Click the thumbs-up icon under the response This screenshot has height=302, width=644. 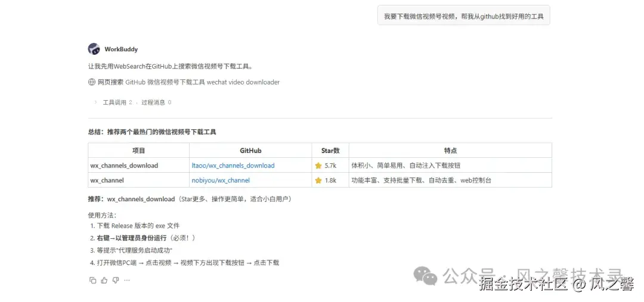104,280
